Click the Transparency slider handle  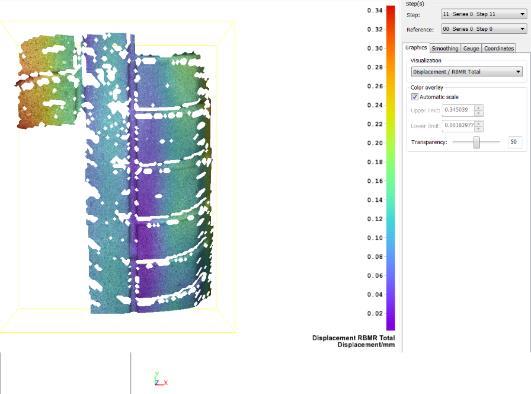pos(476,142)
